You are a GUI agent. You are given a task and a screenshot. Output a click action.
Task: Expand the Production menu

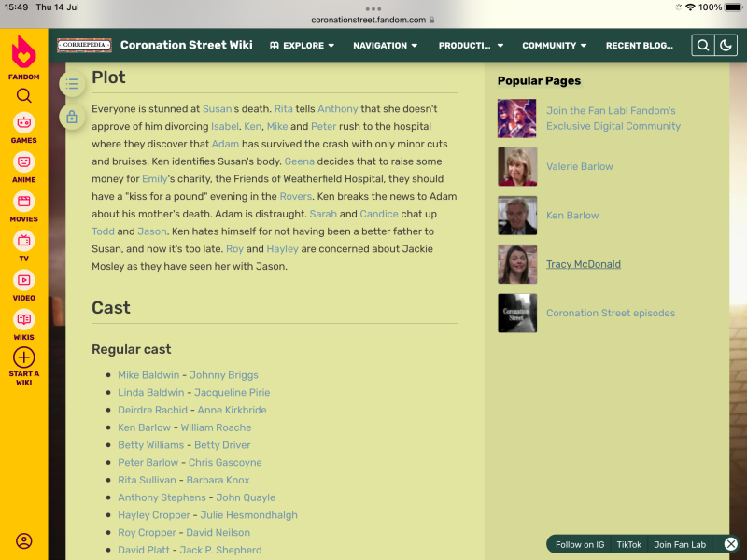pos(471,45)
